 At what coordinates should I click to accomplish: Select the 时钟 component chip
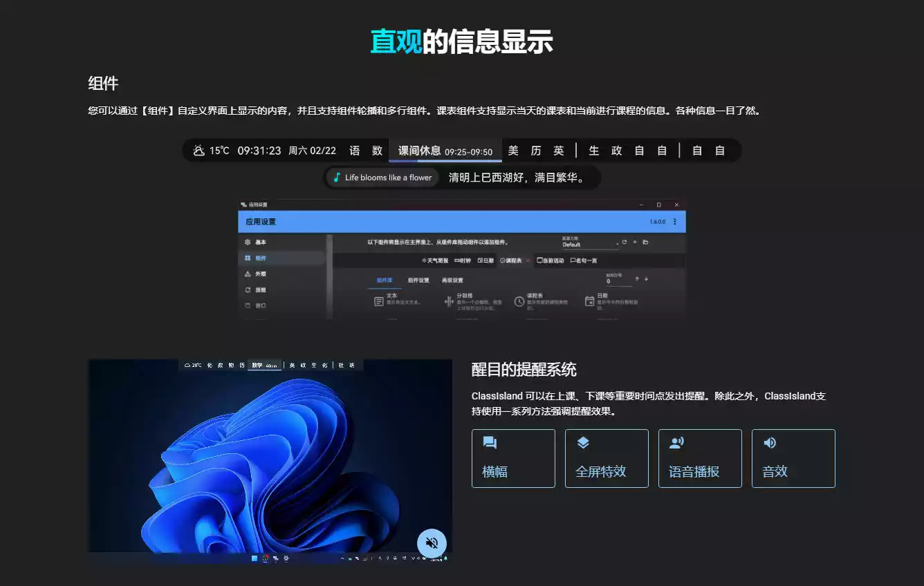(463, 261)
